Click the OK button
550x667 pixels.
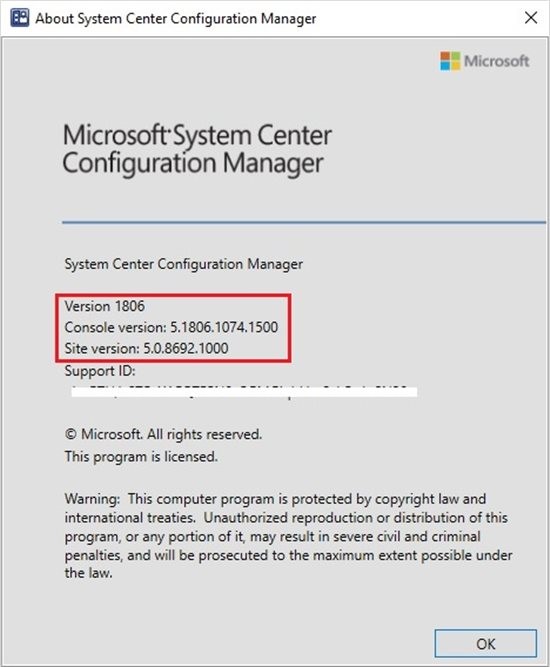(485, 644)
